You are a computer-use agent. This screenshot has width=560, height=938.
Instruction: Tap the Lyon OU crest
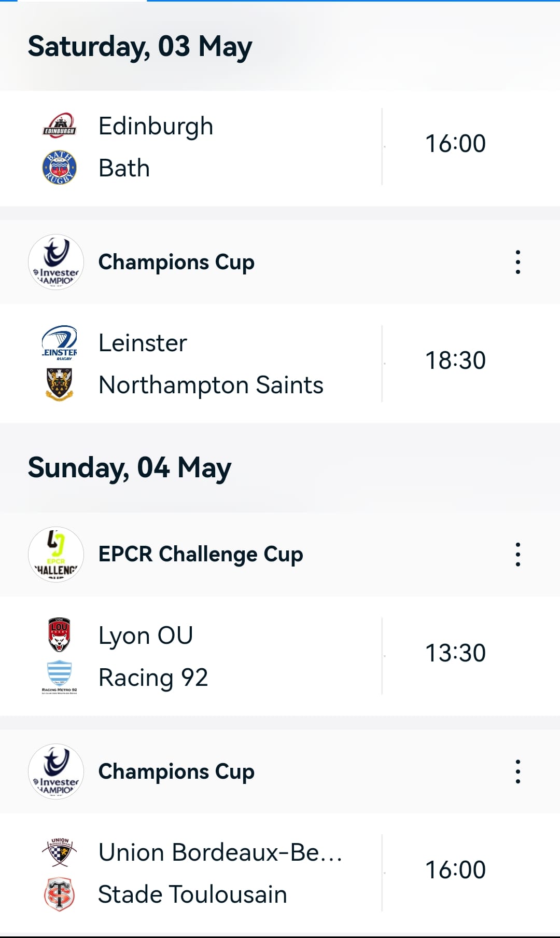tap(59, 635)
